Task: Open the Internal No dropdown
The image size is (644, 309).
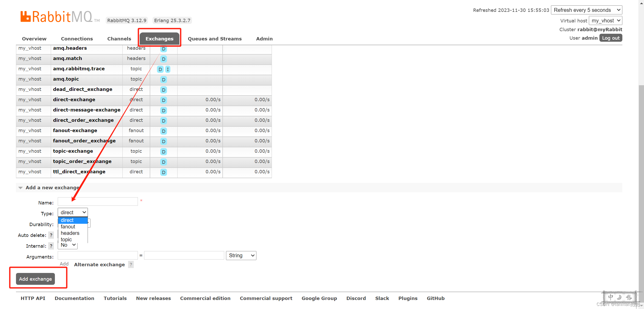Action: 68,245
